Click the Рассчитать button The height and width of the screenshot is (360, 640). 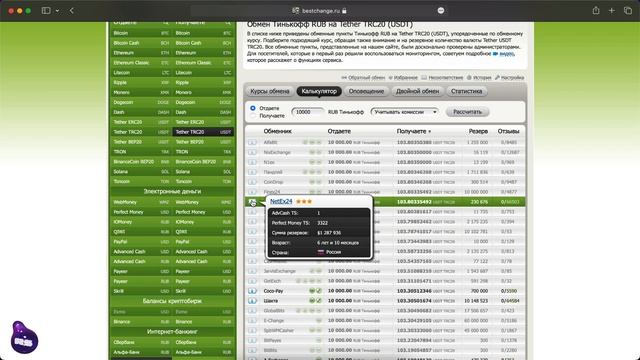[467, 112]
